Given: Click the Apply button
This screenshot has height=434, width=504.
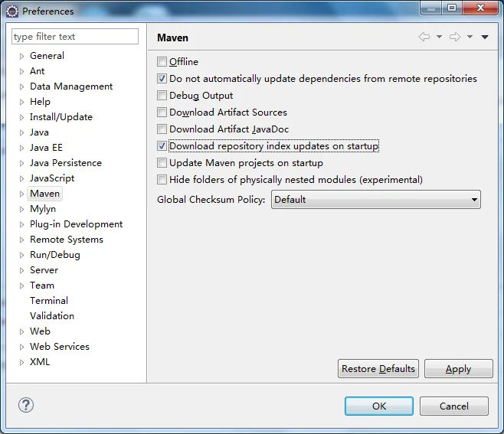Looking at the screenshot, I should tap(459, 369).
